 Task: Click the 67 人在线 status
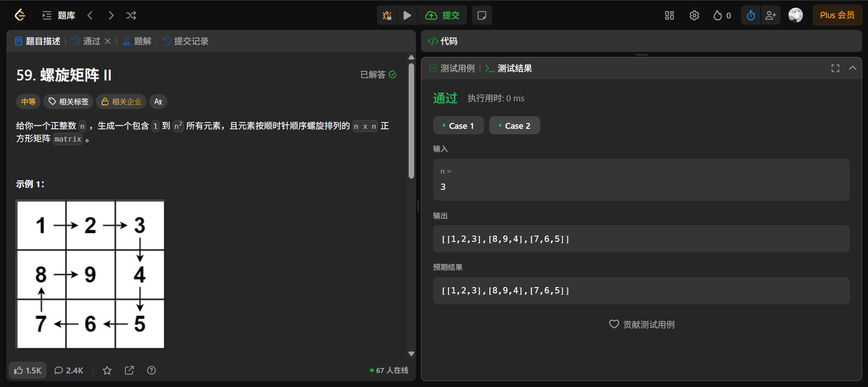click(389, 370)
